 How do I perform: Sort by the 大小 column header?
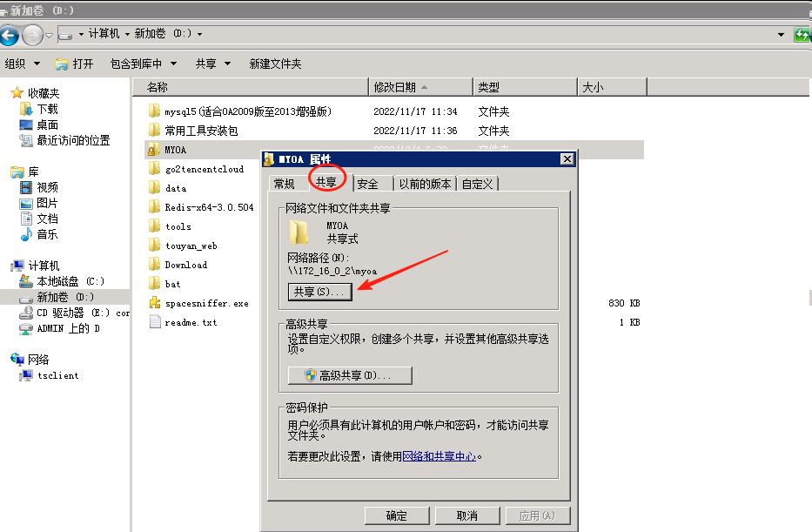[612, 87]
